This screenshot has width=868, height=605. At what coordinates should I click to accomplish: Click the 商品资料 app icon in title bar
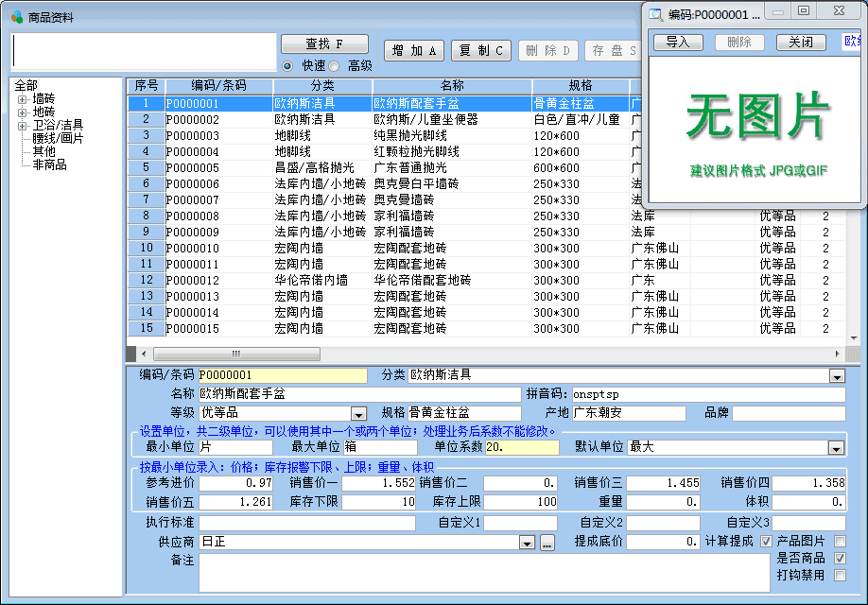point(16,17)
